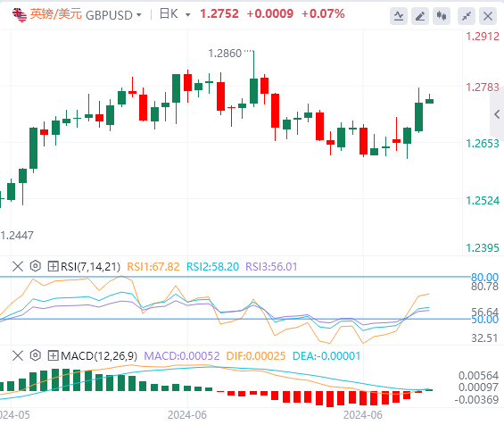Image resolution: width=504 pixels, height=425 pixels.
Task: Click the MACD(12,26,9) indicator label
Action: pyautogui.click(x=99, y=356)
